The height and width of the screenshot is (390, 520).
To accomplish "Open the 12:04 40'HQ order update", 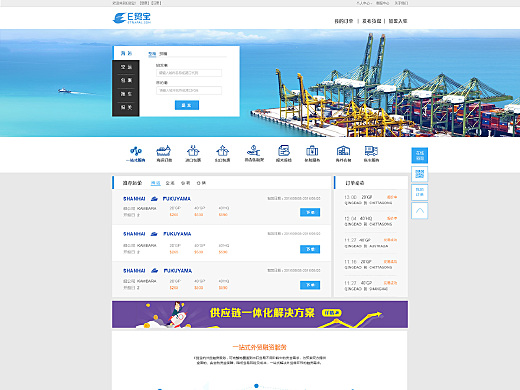I will tap(370, 221).
